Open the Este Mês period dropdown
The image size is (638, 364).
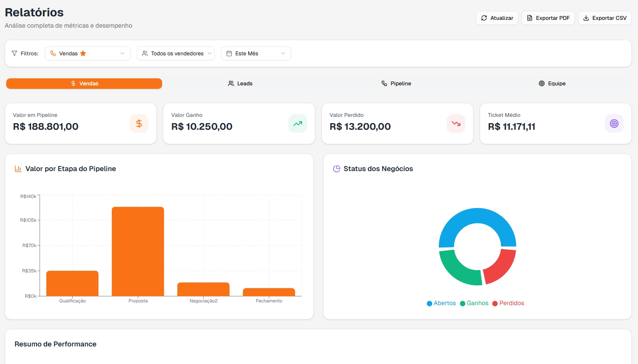click(256, 53)
